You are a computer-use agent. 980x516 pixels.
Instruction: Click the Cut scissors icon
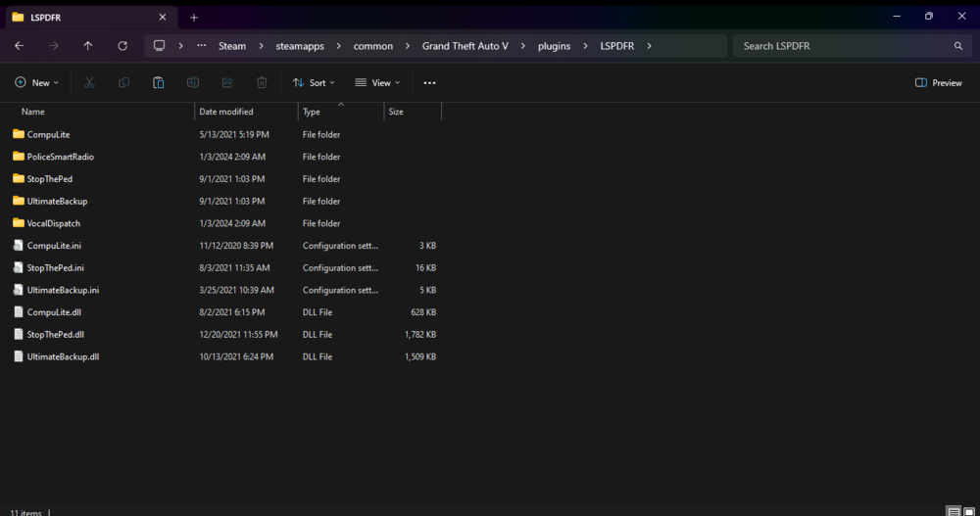[89, 83]
